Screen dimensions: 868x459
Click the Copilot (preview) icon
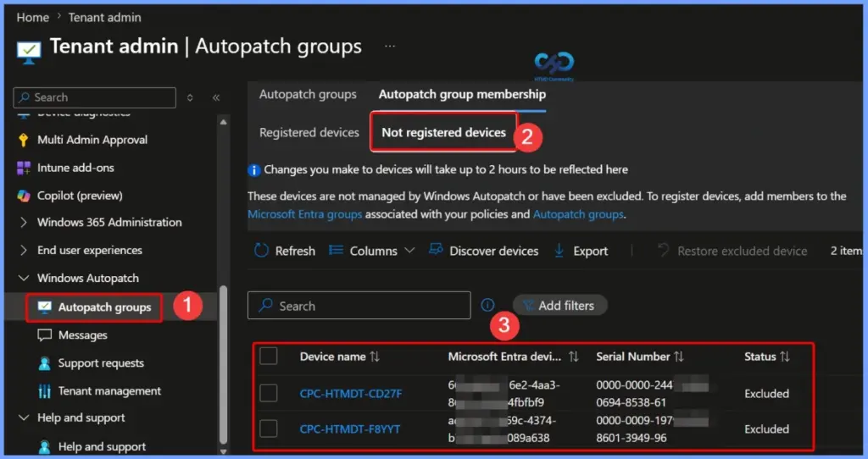(x=23, y=196)
